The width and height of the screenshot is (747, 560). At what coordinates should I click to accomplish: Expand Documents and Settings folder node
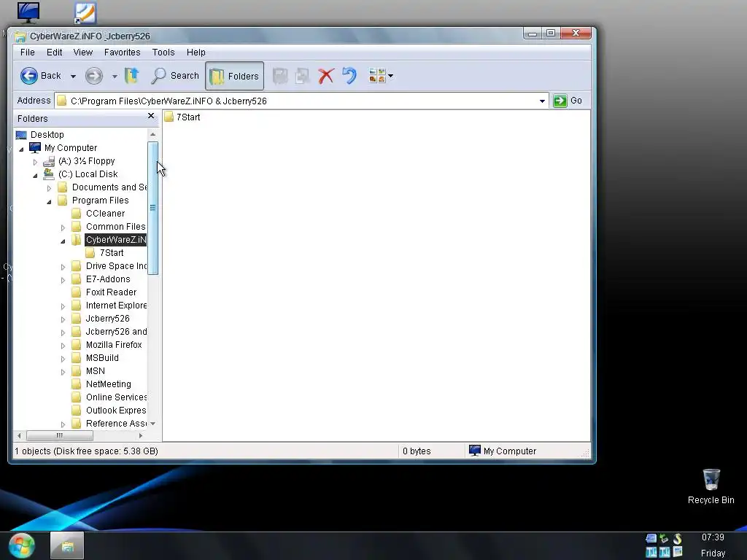coord(49,188)
